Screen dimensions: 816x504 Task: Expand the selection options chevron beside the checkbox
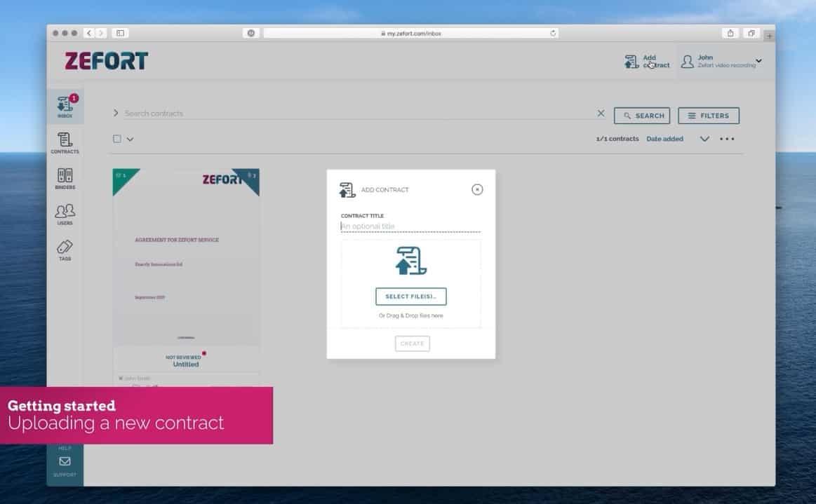[x=129, y=139]
